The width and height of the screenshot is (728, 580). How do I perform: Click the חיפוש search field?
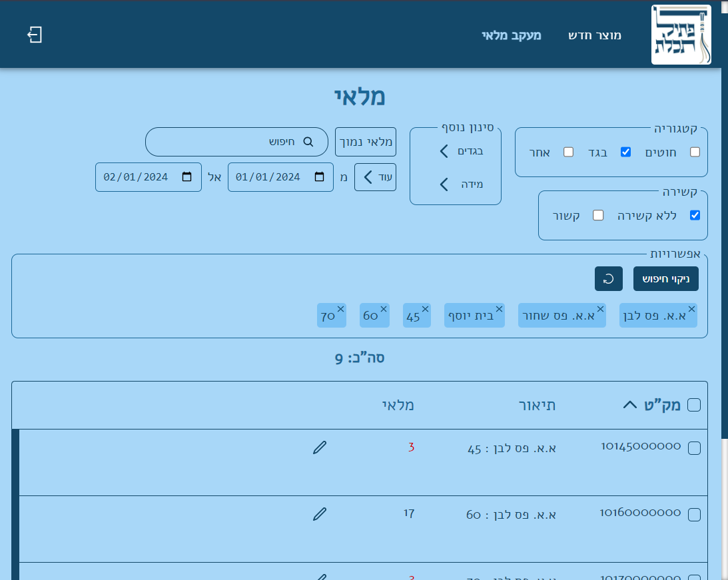pyautogui.click(x=237, y=142)
